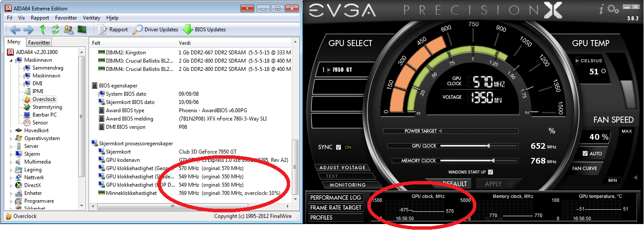Open BIOS Updates in AIDA64 toolbar
Screen dimensions: 644x231
pyautogui.click(x=204, y=30)
